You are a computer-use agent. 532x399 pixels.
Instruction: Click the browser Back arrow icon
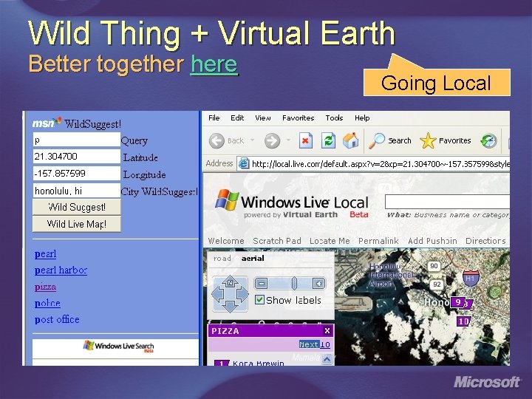pos(216,140)
